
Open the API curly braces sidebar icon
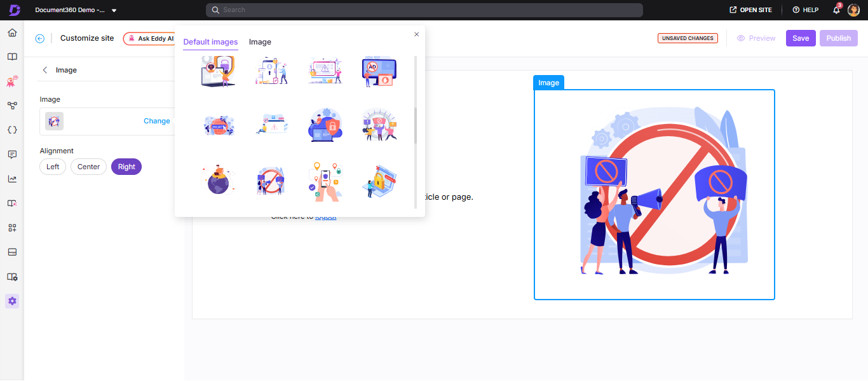(x=12, y=130)
